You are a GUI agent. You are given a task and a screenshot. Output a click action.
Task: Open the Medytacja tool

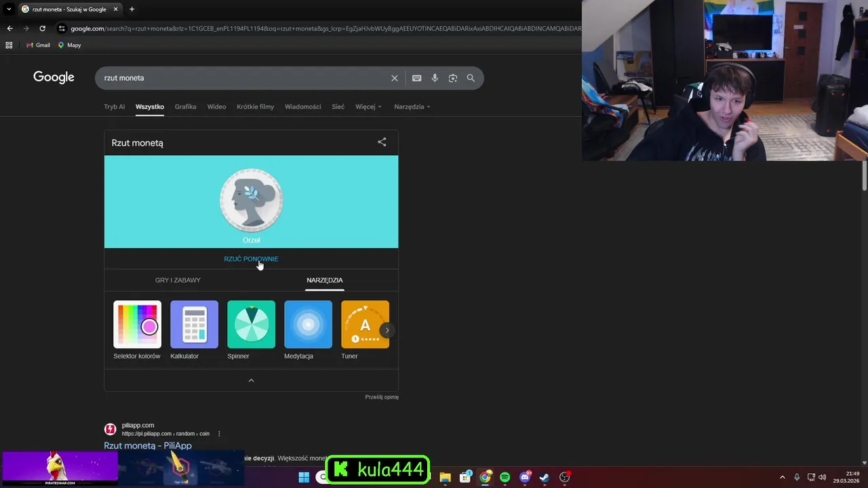308,330
